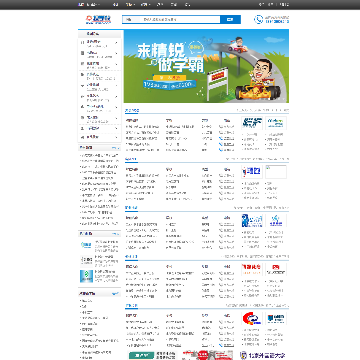
Task: Open the category selector inside the search box
Action: 130,19
